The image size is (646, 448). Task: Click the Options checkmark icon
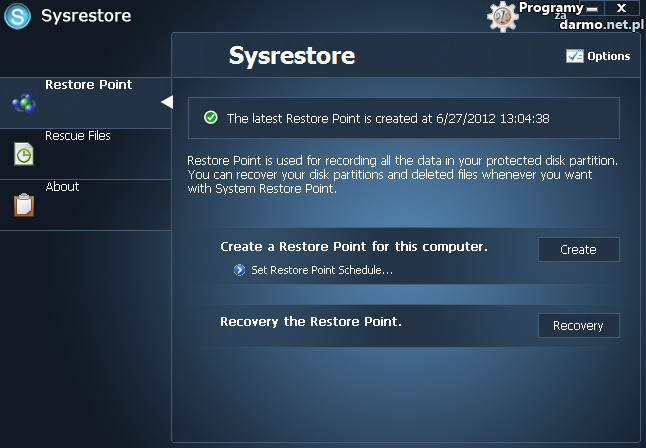coord(574,56)
